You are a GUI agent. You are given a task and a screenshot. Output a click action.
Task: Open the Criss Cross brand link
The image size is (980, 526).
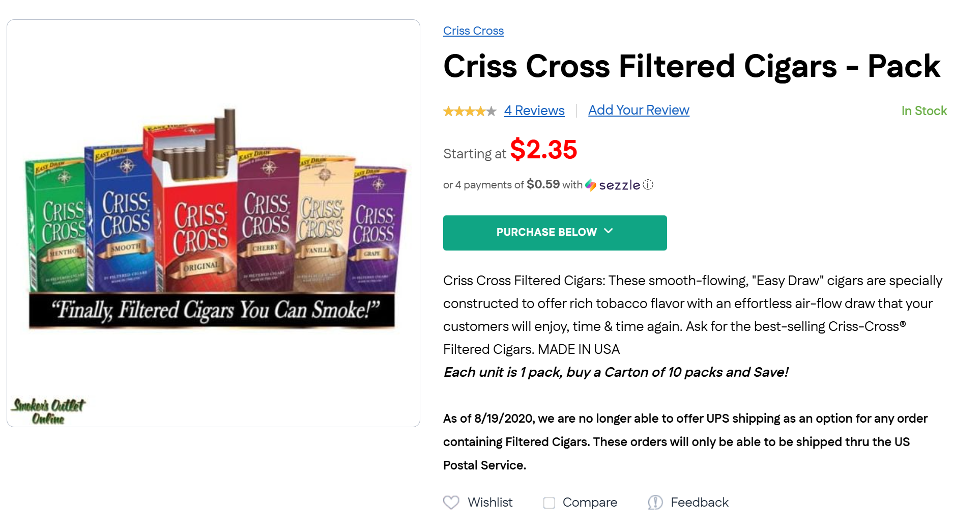473,31
